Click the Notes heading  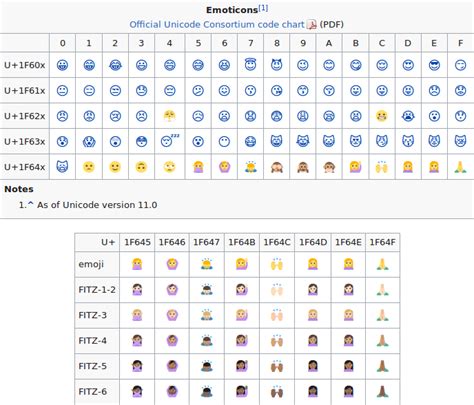pos(19,189)
